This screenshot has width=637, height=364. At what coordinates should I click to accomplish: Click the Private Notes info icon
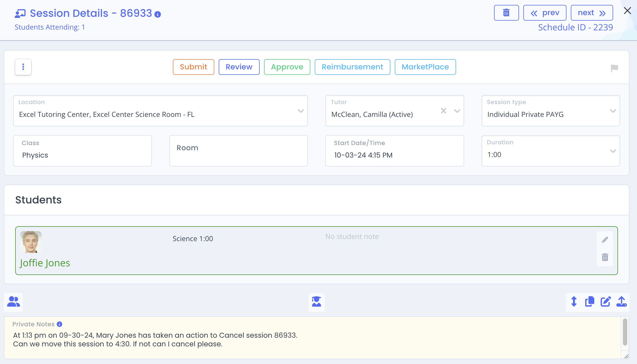point(59,324)
